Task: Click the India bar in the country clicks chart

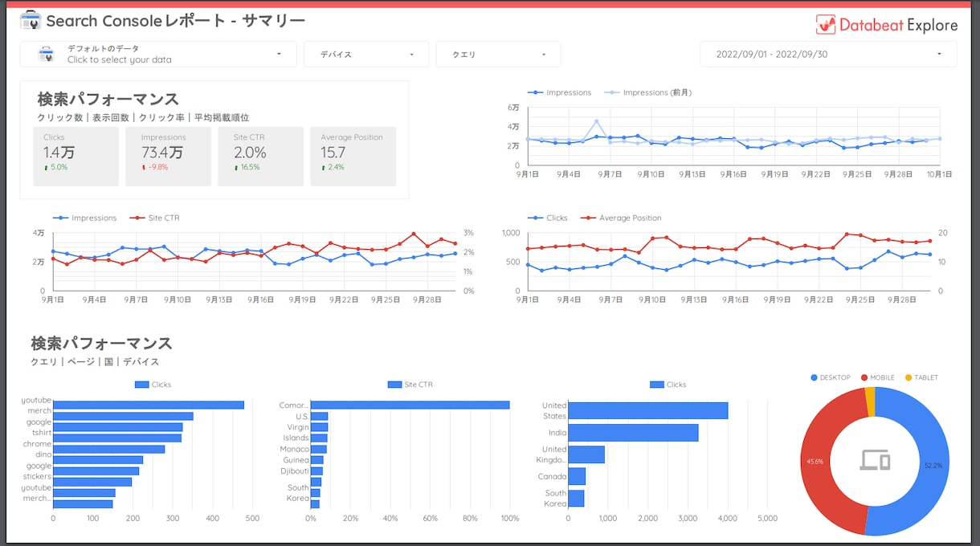Action: tap(633, 433)
